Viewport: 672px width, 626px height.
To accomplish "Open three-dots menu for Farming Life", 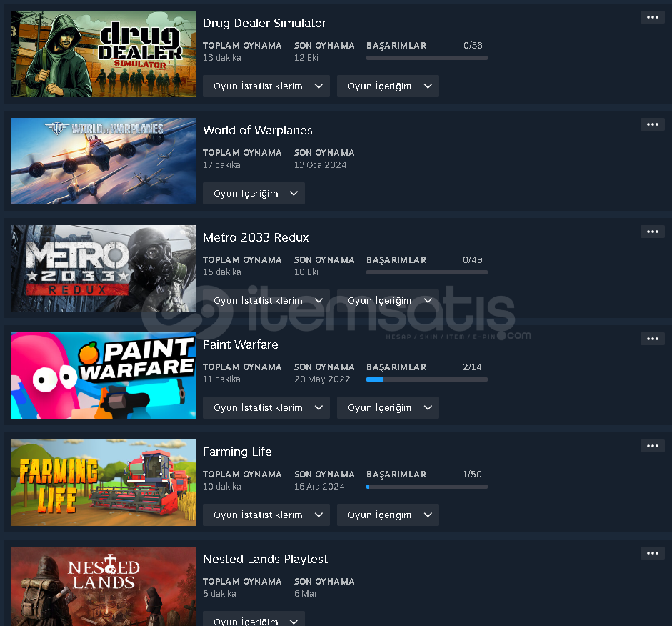I will (x=652, y=446).
